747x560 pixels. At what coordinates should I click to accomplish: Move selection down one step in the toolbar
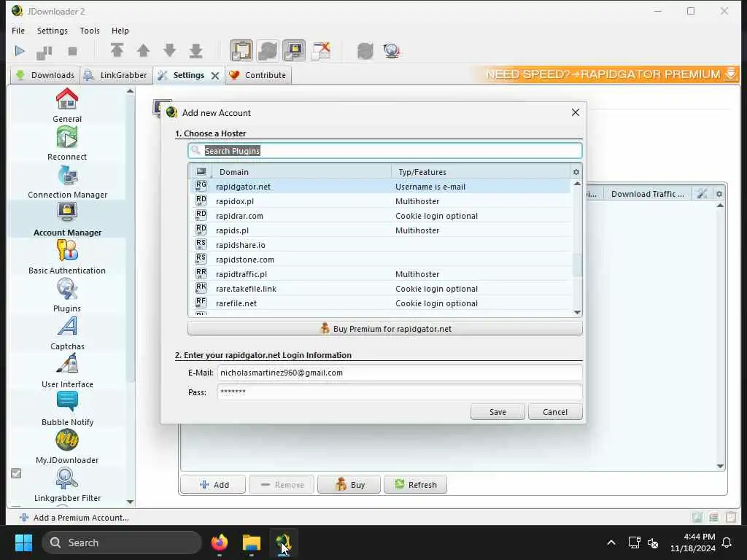point(169,50)
